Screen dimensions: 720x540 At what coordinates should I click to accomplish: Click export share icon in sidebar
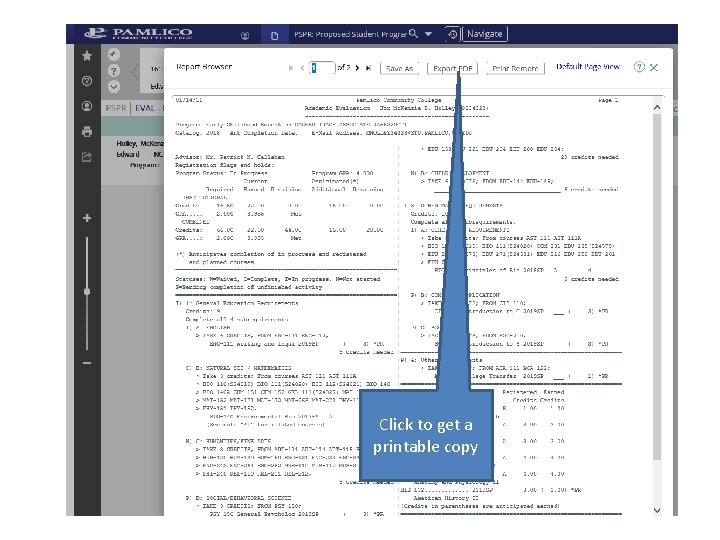click(87, 157)
